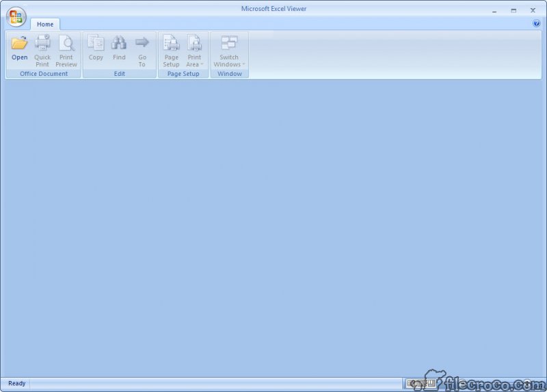547x392 pixels.
Task: Open the Page Setup dialog button
Action: tap(172, 51)
